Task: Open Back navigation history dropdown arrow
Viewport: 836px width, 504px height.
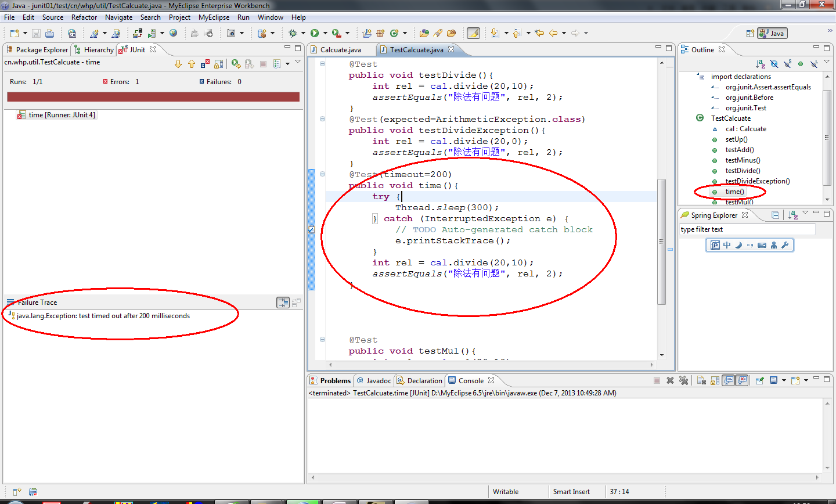Action: tap(564, 33)
